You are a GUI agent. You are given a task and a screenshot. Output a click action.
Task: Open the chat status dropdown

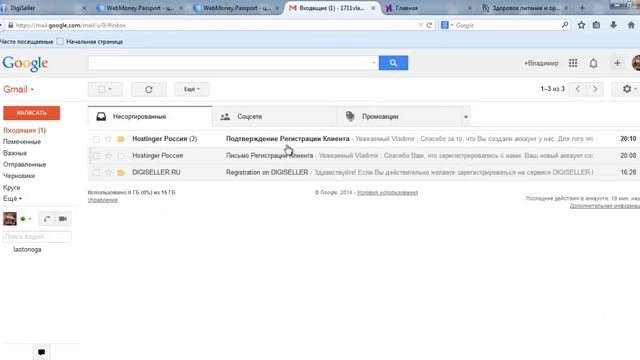point(29,219)
